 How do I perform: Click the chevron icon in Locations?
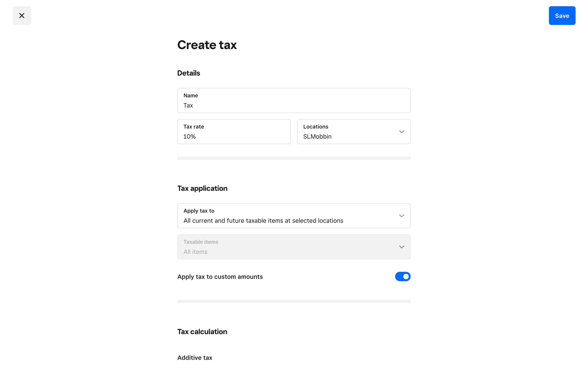401,132
